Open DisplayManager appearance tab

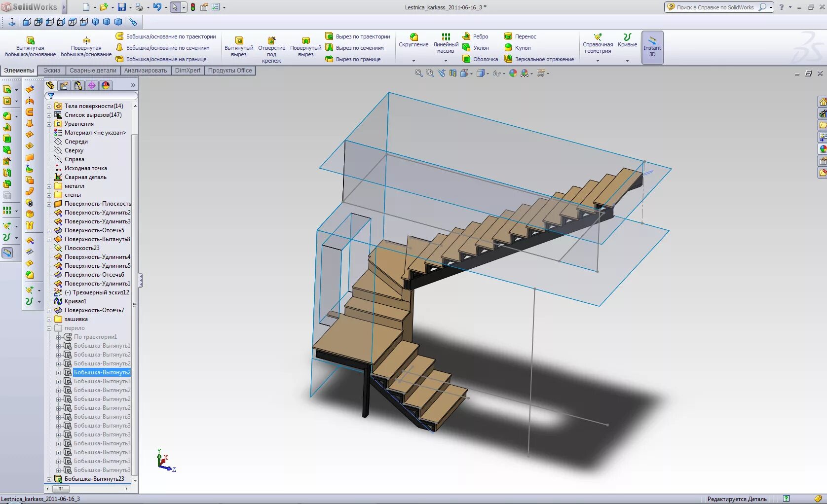(106, 85)
